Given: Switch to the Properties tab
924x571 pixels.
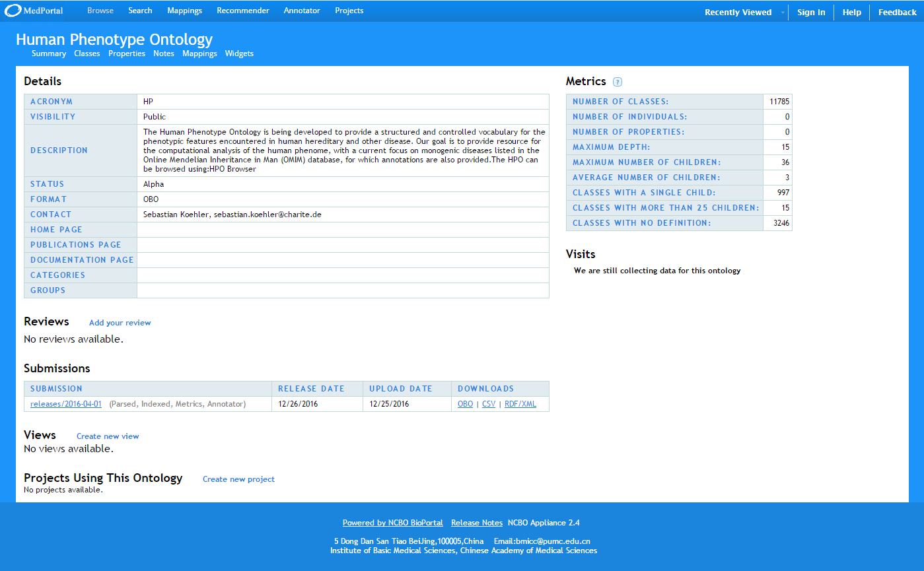Looking at the screenshot, I should (127, 53).
